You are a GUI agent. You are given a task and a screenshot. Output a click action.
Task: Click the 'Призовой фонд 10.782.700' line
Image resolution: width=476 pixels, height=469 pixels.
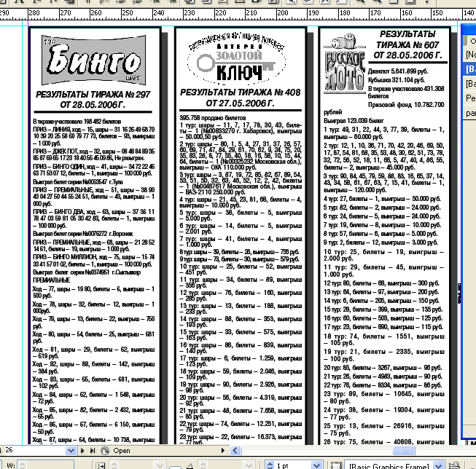406,105
